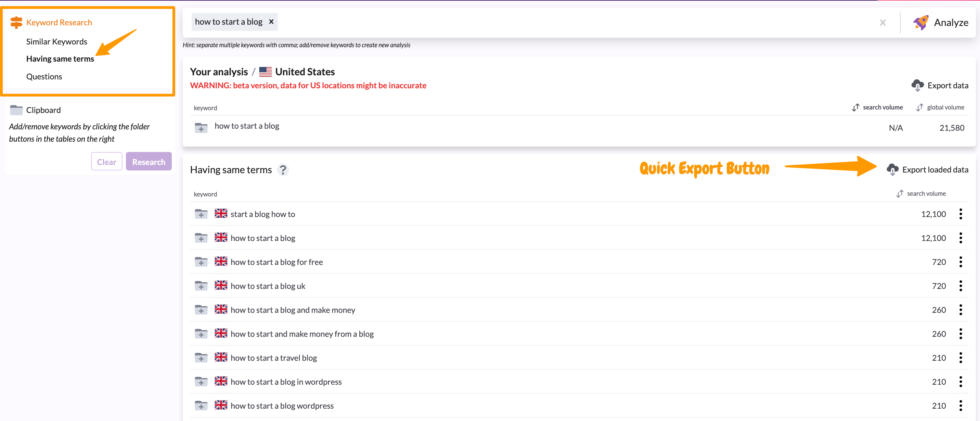Image resolution: width=980 pixels, height=421 pixels.
Task: Sort Having same terms by search volume
Action: [x=921, y=193]
